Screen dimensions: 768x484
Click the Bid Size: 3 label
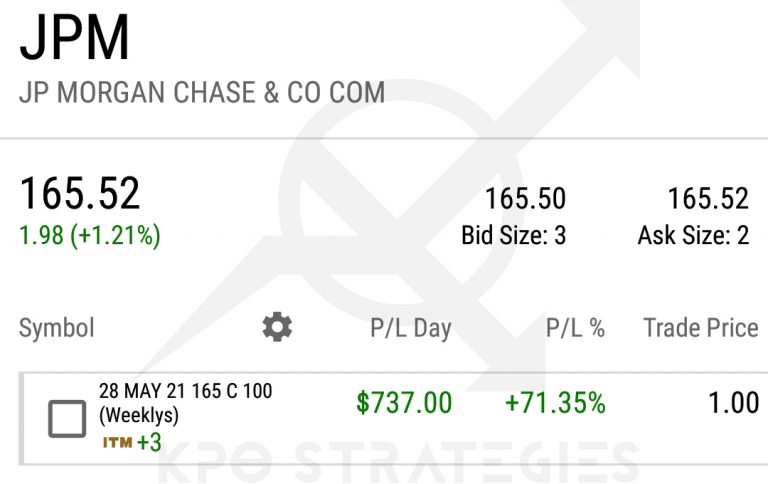513,236
